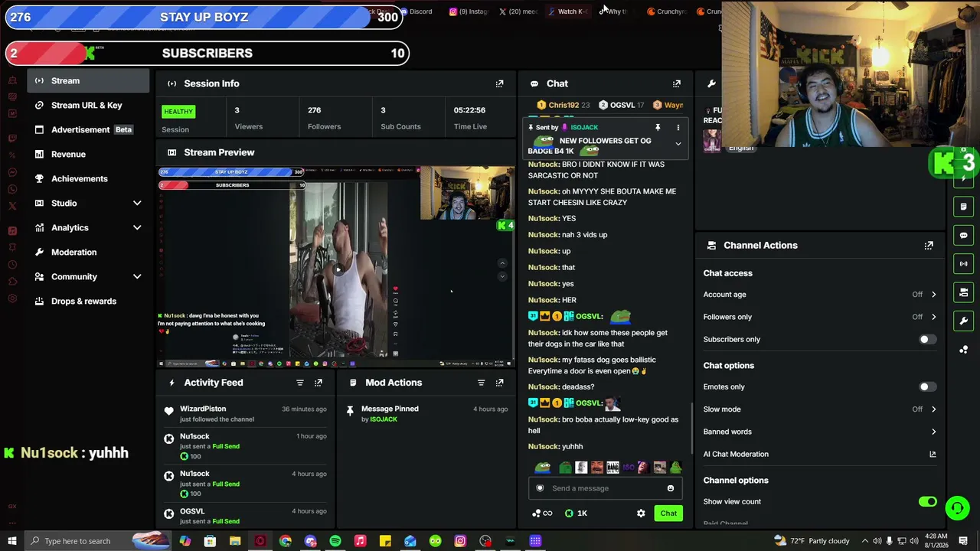Open the Windows notification center
The image size is (980, 551).
pos(963,541)
